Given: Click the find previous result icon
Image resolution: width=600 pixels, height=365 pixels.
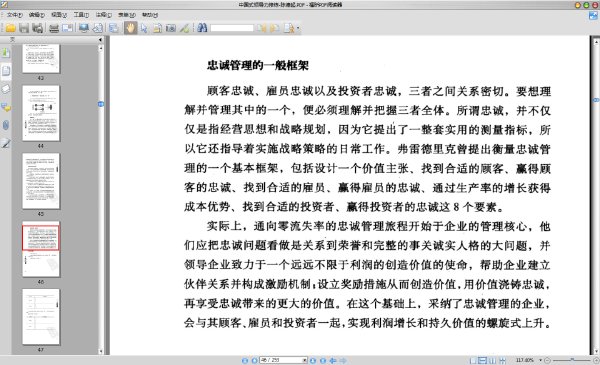Looking at the screenshot, I should click(261, 28).
